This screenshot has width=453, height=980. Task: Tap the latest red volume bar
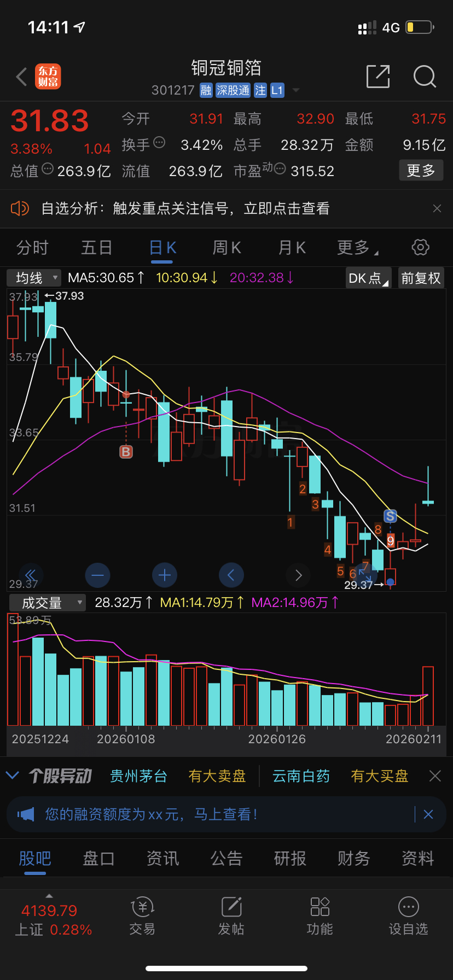428,696
